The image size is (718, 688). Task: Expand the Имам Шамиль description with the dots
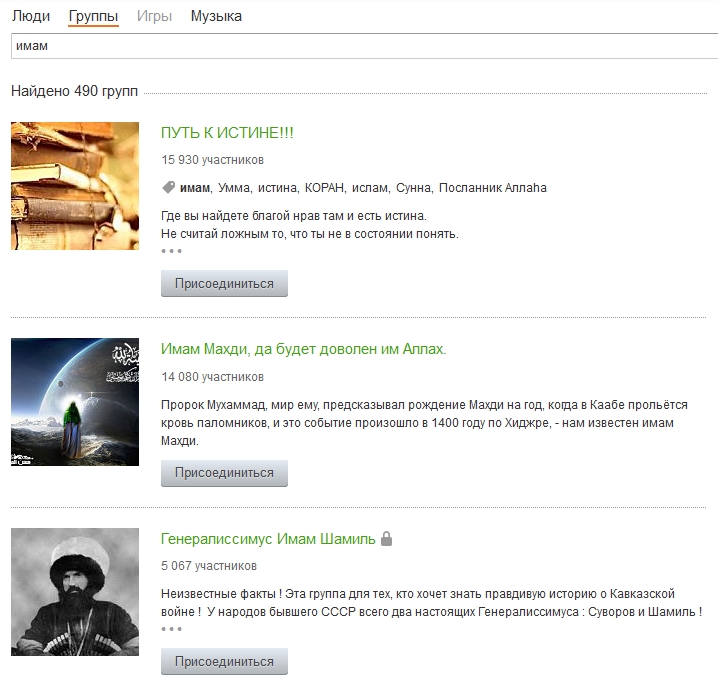click(x=172, y=629)
